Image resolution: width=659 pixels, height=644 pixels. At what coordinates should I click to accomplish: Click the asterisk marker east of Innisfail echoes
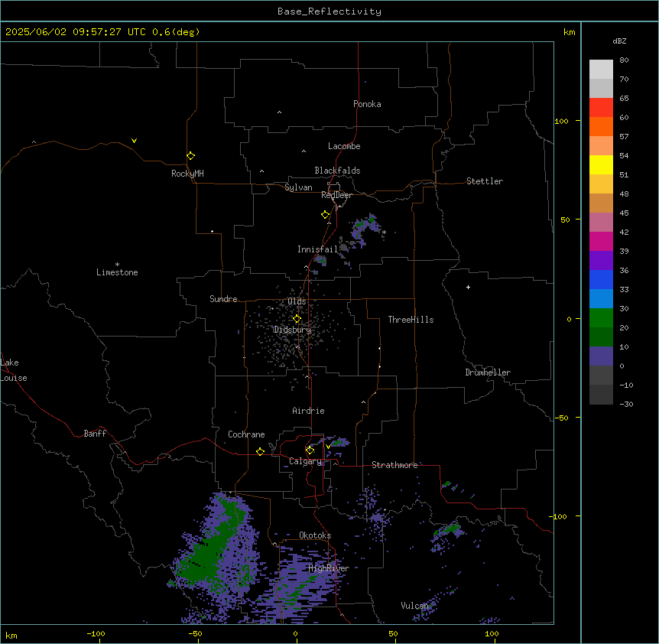pos(384,232)
